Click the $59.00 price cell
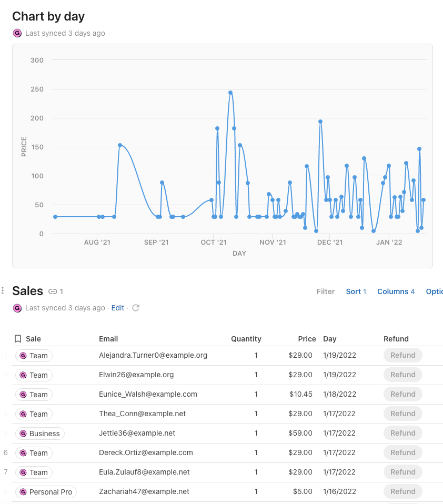443x504 pixels. click(300, 433)
